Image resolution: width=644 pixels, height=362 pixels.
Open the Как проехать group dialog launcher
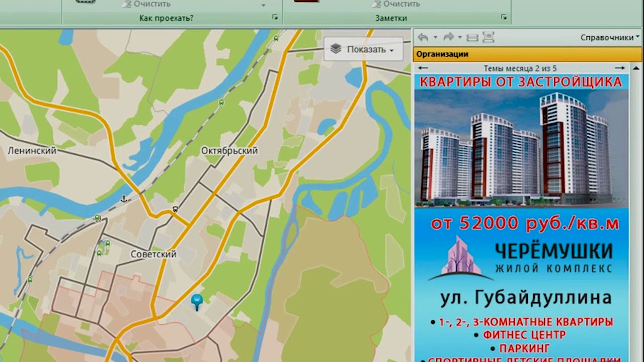[x=275, y=18]
